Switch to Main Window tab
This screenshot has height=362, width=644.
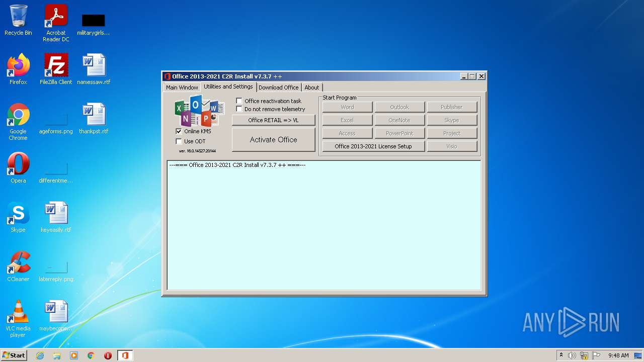(182, 87)
